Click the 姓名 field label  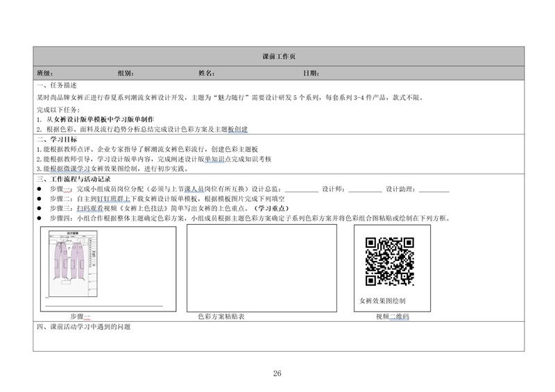pyautogui.click(x=206, y=74)
